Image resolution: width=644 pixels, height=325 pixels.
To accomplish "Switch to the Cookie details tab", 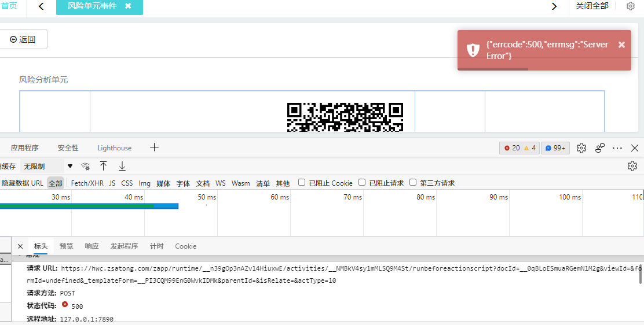I will (x=186, y=246).
